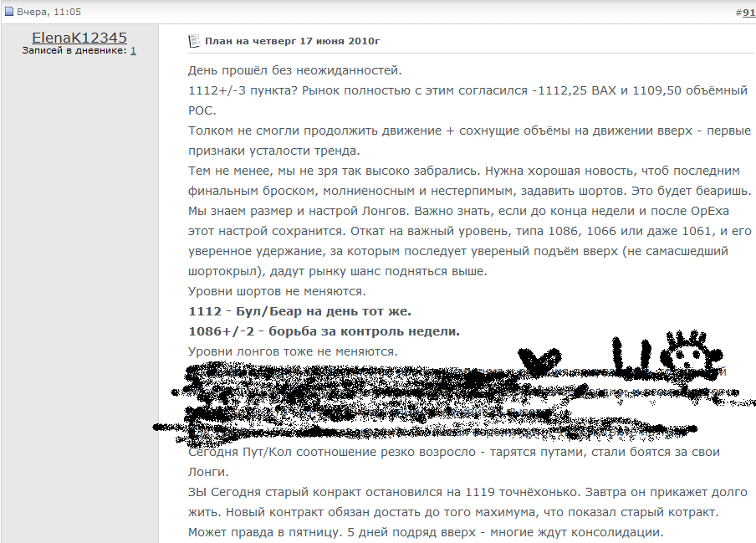Click the bold line "1112 - Бул/Беар на день тот же"
This screenshot has width=756, height=543.
click(299, 311)
